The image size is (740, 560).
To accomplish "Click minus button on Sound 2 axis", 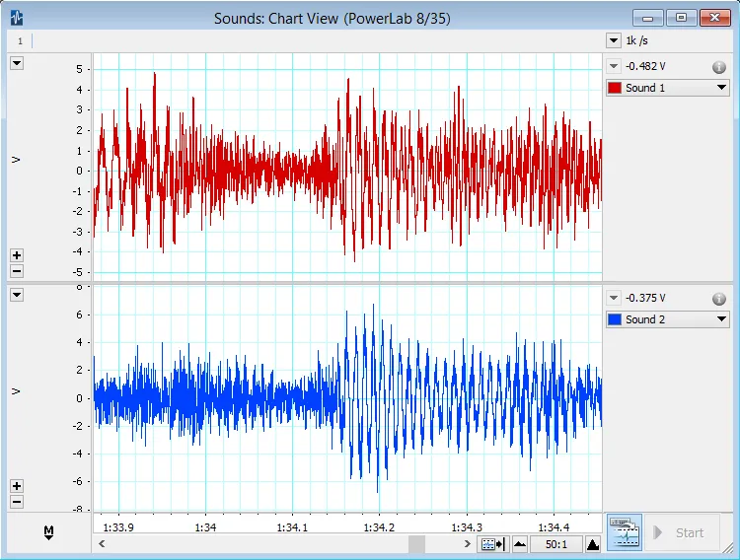I will [x=17, y=502].
